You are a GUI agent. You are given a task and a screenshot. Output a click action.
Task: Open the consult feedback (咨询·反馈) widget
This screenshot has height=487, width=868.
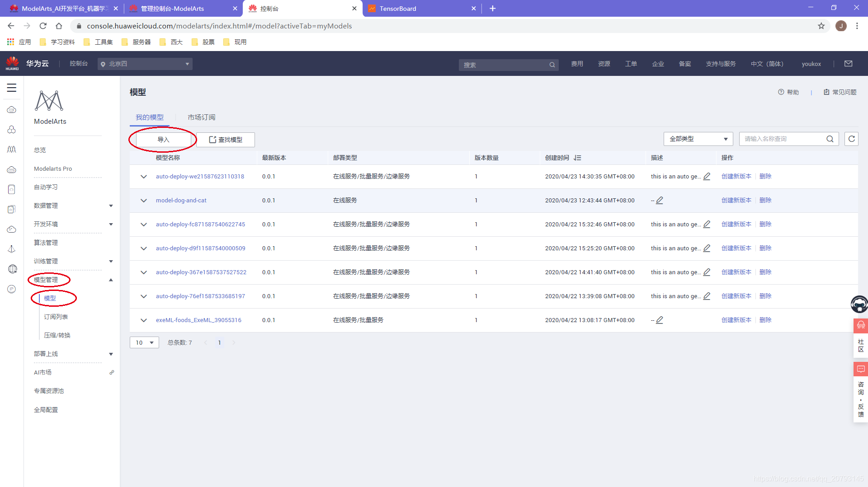point(861,392)
